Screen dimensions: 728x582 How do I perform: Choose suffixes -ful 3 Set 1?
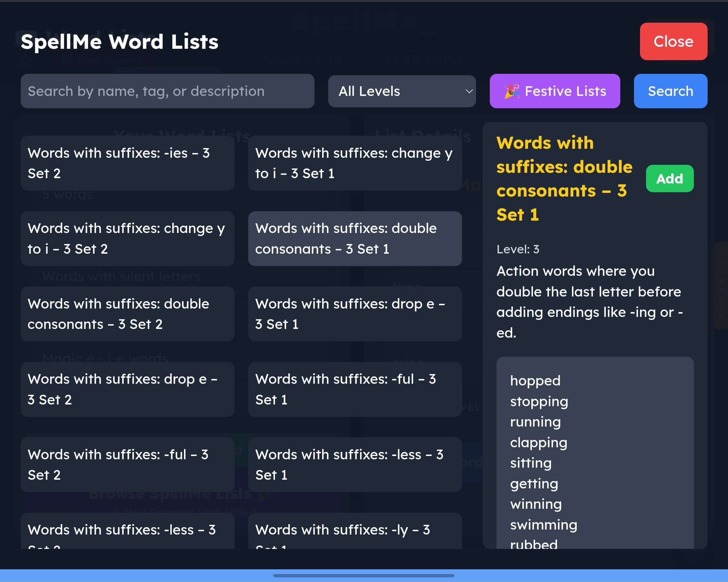[355, 389]
